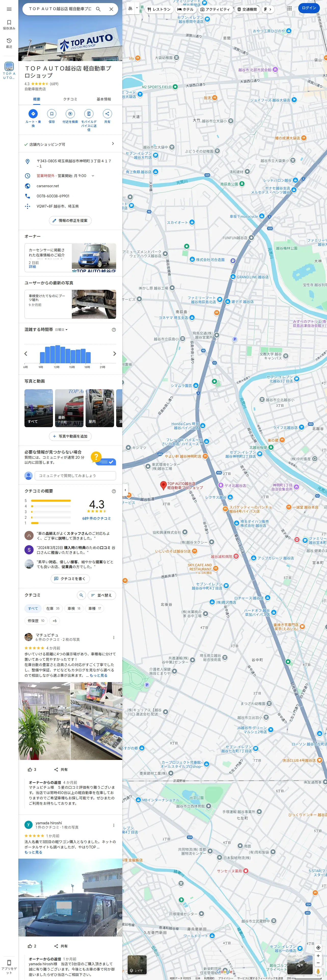This screenshot has width=327, height=980.
Task: Click the community question input field
Action: tap(75, 475)
